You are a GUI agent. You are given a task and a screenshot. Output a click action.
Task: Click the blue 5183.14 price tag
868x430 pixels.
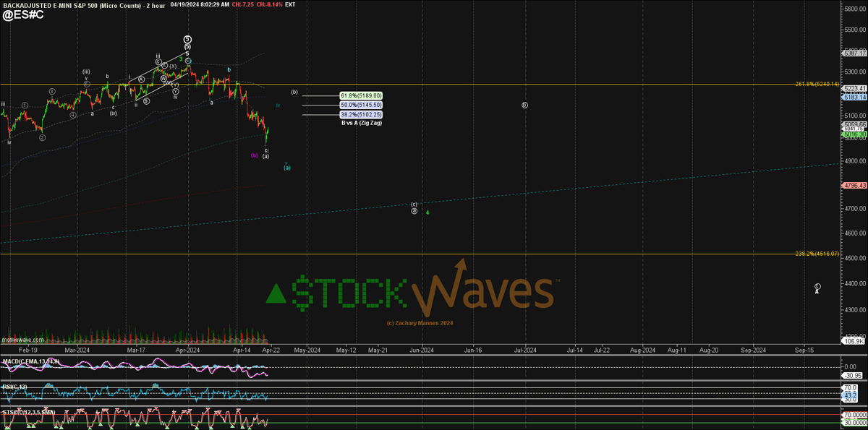854,97
